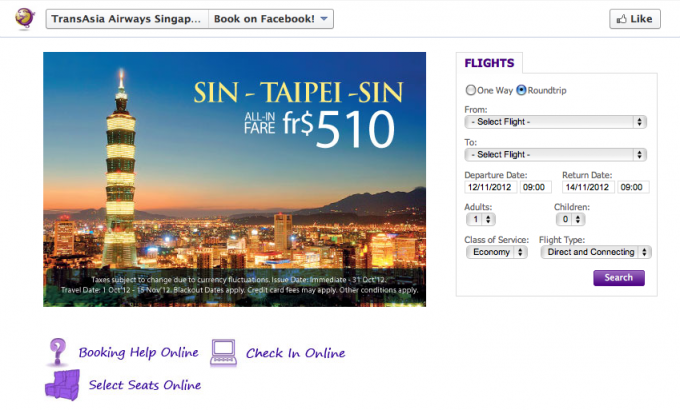680x410 pixels.
Task: Open the Book on Facebook! dropdown
Action: click(271, 19)
